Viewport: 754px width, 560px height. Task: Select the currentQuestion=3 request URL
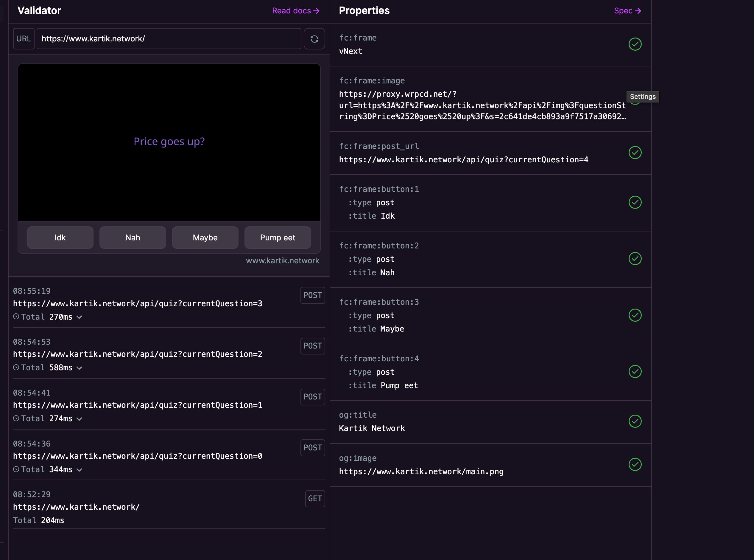[x=138, y=304]
